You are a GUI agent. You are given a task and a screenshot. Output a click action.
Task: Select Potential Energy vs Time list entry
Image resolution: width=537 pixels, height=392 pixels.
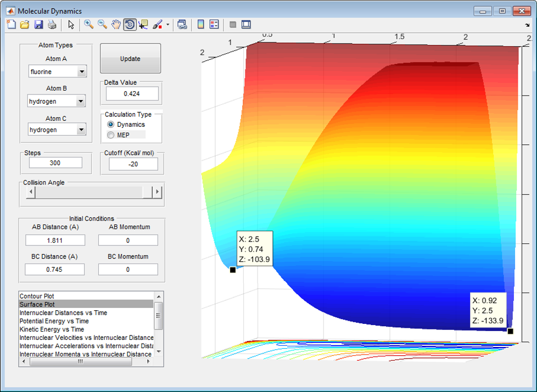54,321
